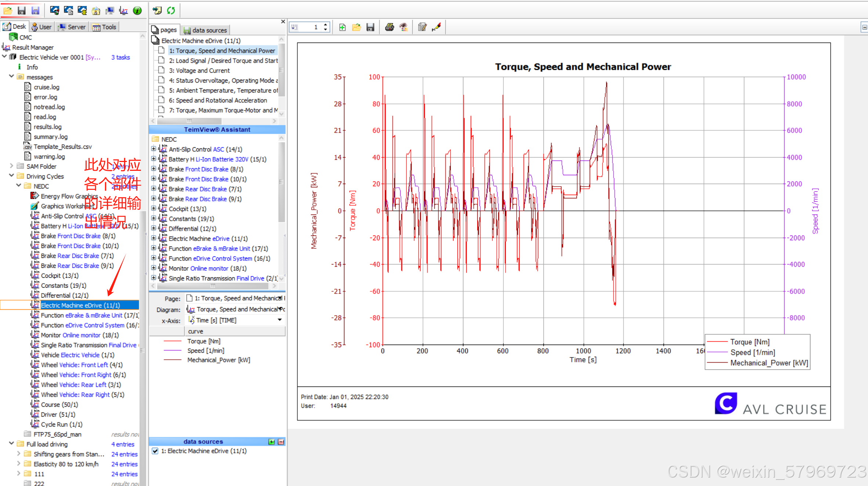Switch to the data sources tab
This screenshot has width=868, height=486.
(x=205, y=30)
